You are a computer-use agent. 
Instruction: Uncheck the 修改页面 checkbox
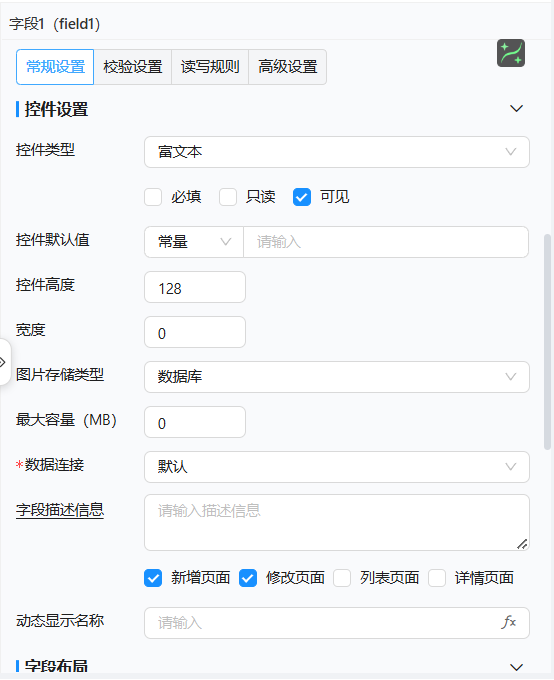pyautogui.click(x=248, y=578)
